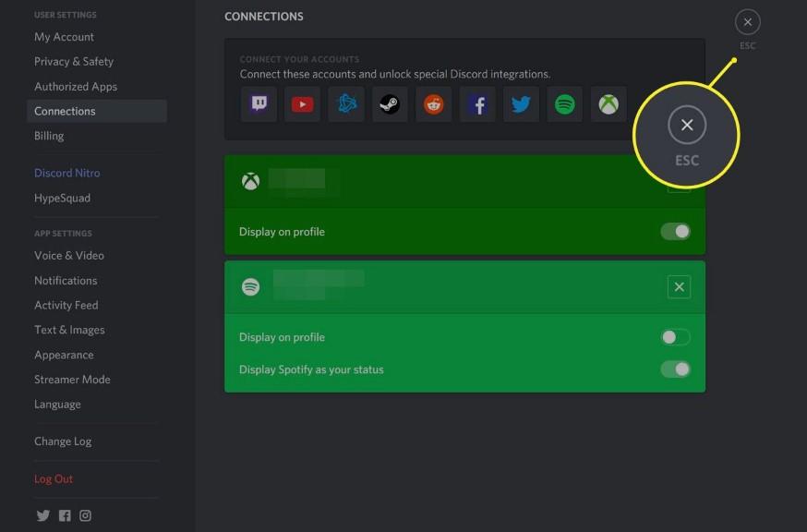Connect a YouTube account

pos(302,104)
